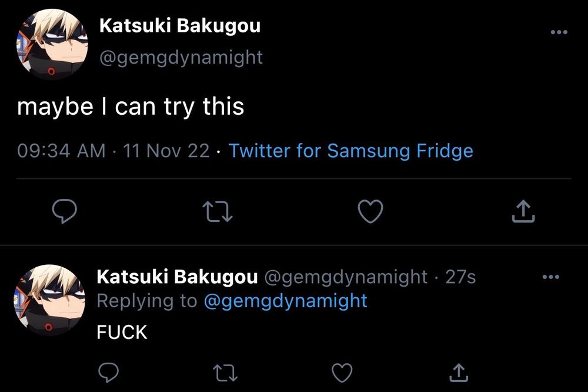Share the second tweet in thread

coord(458,373)
